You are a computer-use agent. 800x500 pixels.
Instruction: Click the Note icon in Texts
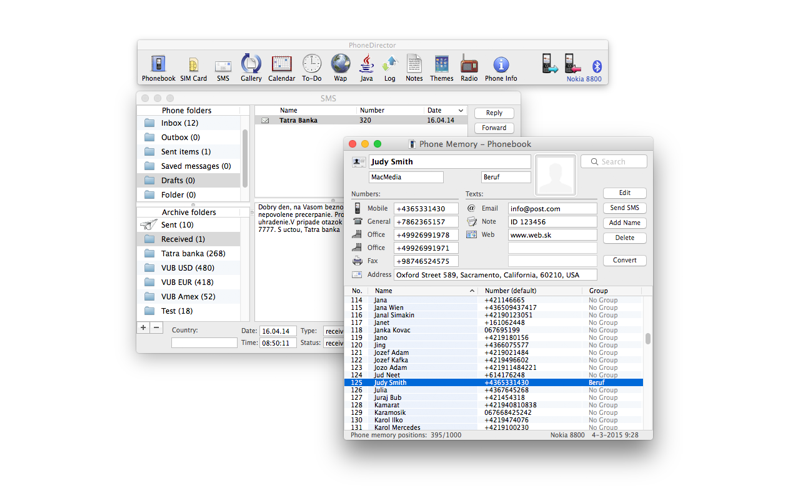pyautogui.click(x=471, y=221)
